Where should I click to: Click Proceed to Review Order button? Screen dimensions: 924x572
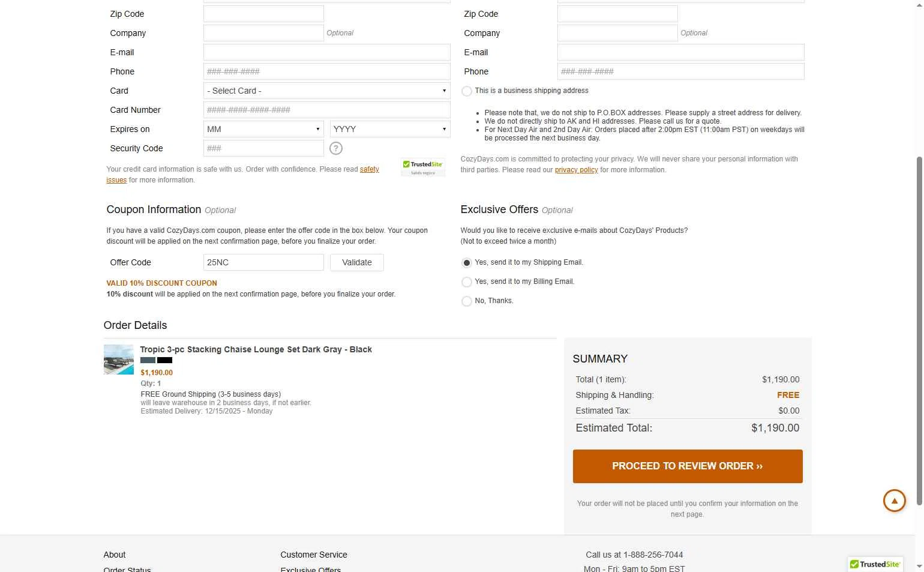tap(688, 466)
